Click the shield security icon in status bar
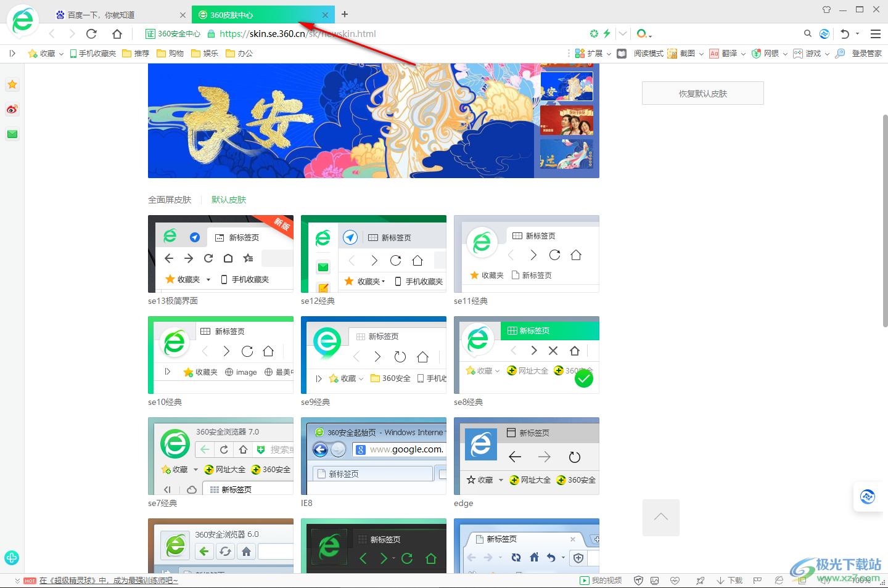Screen dimensions: 888x588 [x=639, y=581]
